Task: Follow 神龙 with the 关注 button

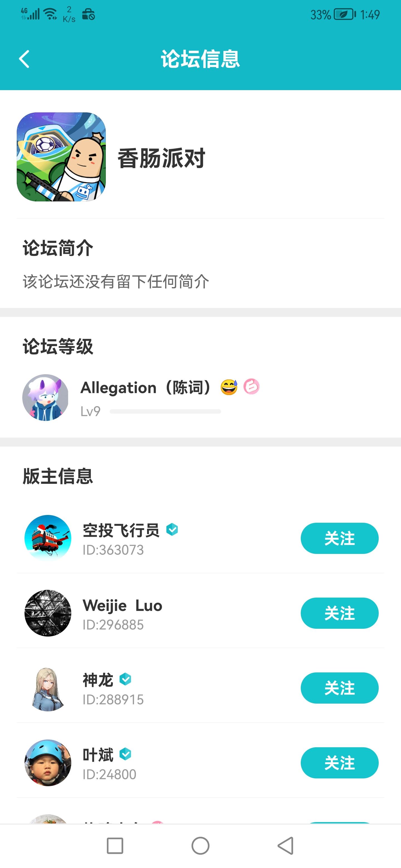Action: (x=339, y=688)
